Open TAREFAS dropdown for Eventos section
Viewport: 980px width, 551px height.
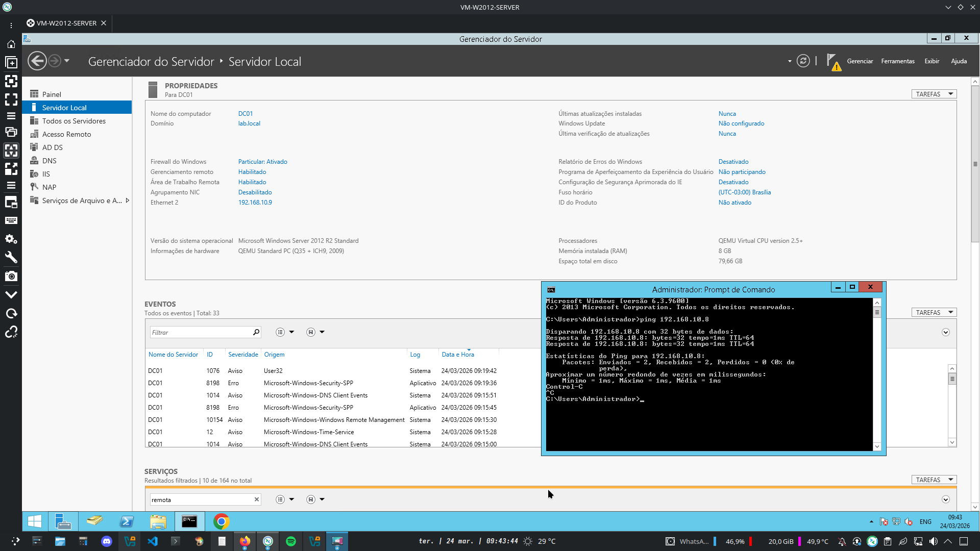(934, 313)
